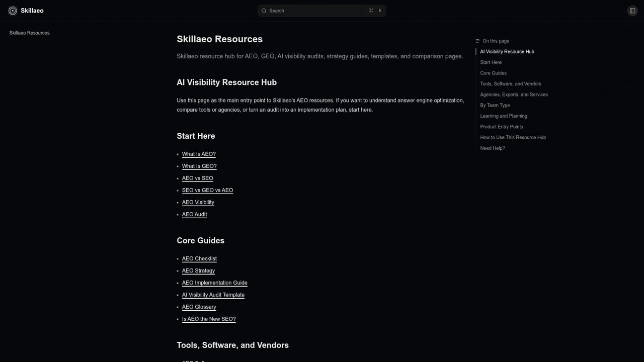This screenshot has width=644, height=362.
Task: Click the Skillaeo brand name in header
Action: point(32,11)
